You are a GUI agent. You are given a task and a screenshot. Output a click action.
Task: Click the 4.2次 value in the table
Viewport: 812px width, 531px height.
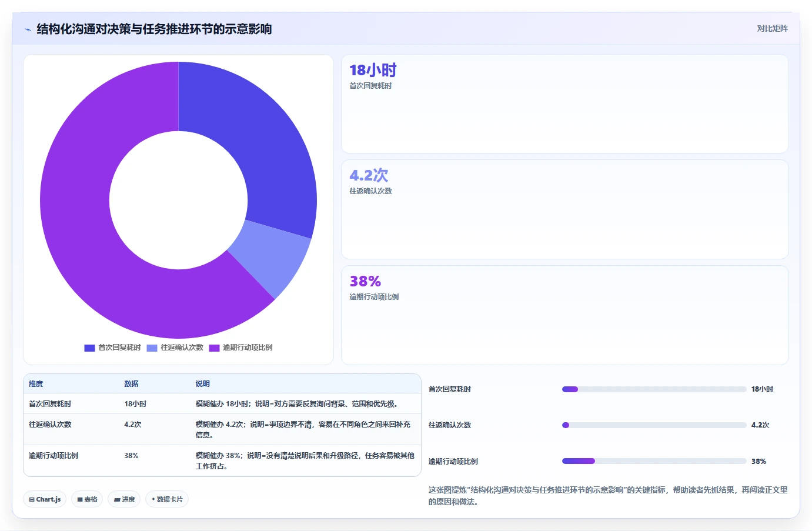point(133,425)
